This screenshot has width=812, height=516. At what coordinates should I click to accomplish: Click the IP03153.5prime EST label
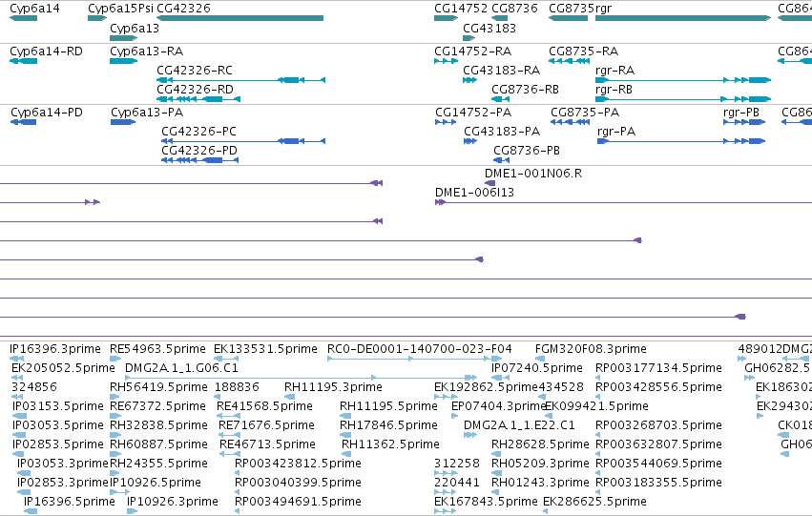[58, 406]
